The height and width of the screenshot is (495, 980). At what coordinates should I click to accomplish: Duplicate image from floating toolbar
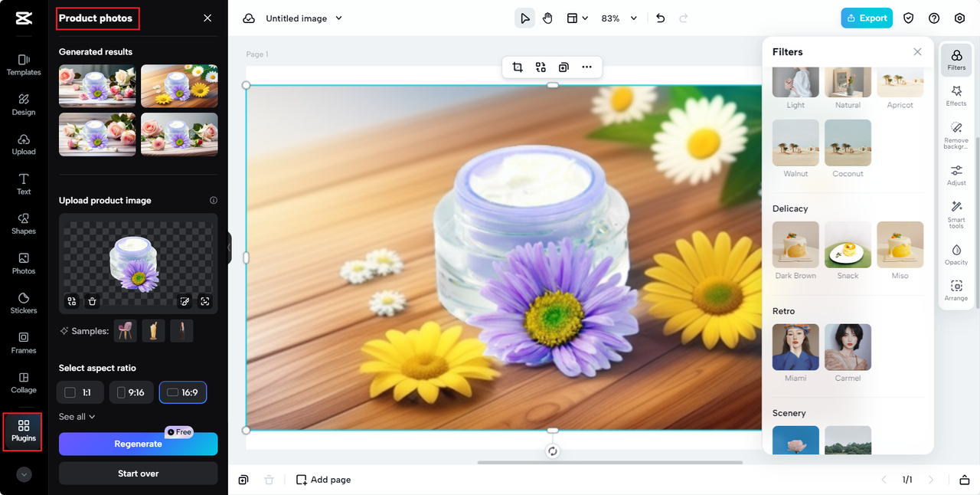point(563,67)
